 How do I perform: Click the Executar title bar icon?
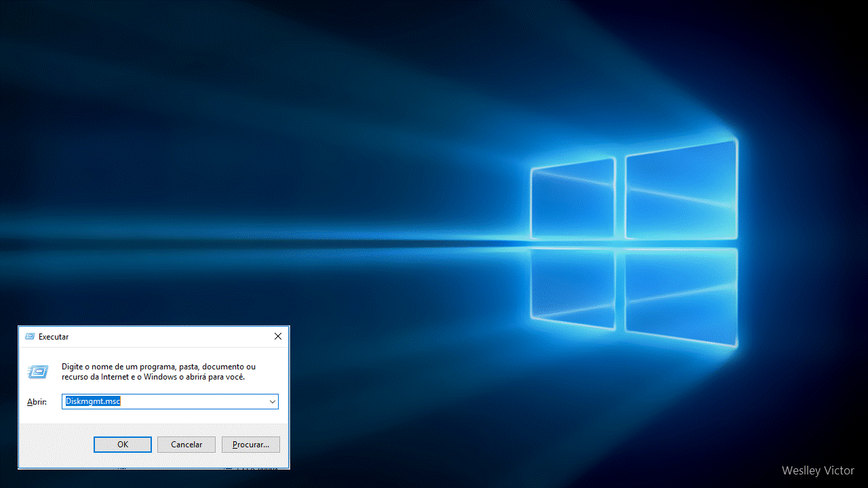[30, 336]
